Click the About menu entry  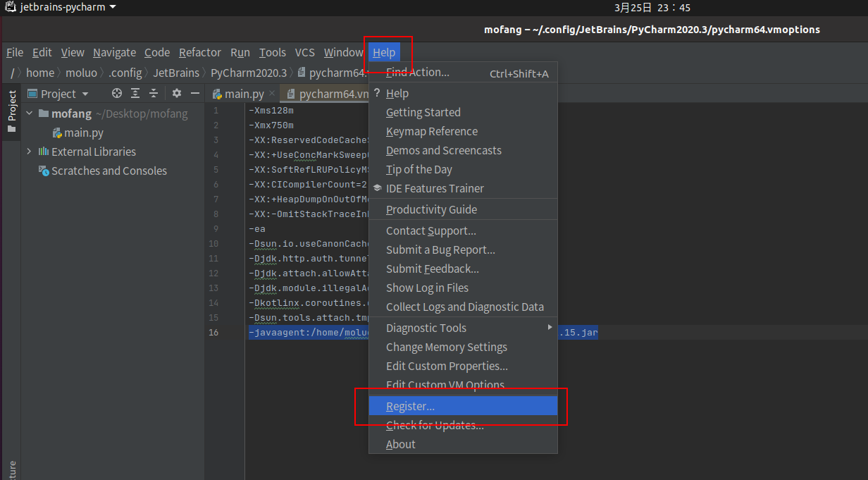pyautogui.click(x=463, y=444)
